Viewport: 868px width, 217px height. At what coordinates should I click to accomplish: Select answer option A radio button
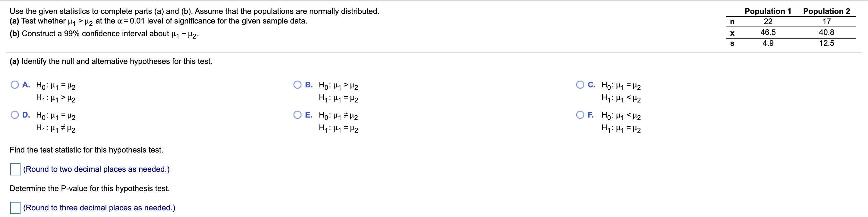(14, 85)
